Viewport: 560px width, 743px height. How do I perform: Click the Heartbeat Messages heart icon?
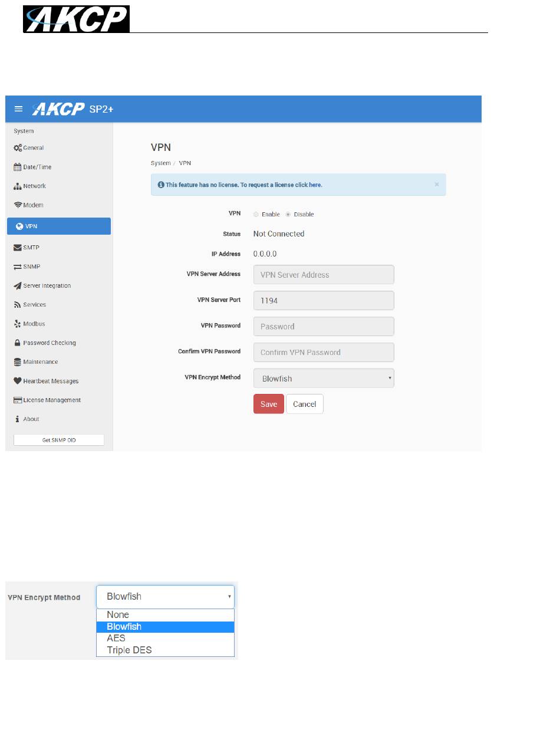click(x=18, y=381)
